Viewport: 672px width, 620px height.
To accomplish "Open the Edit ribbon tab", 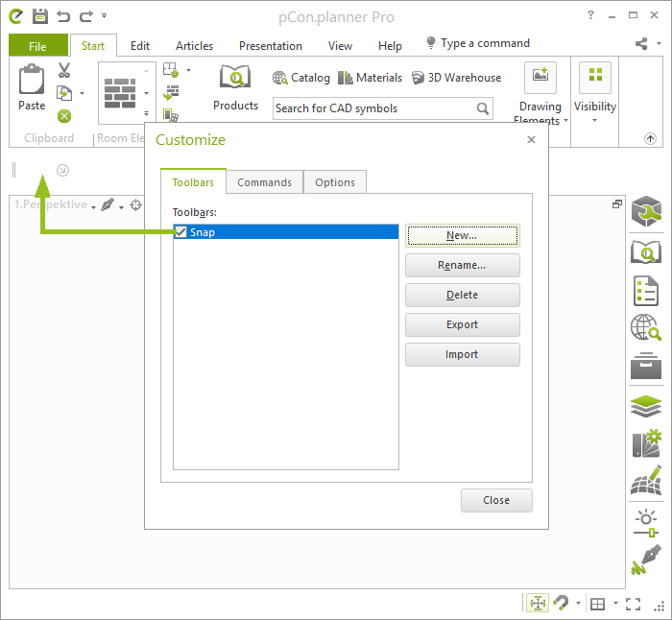I will (x=140, y=46).
